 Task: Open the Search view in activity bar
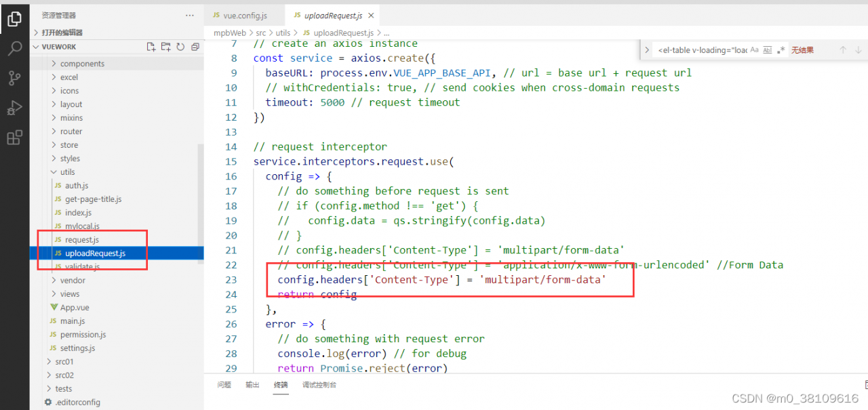(14, 49)
